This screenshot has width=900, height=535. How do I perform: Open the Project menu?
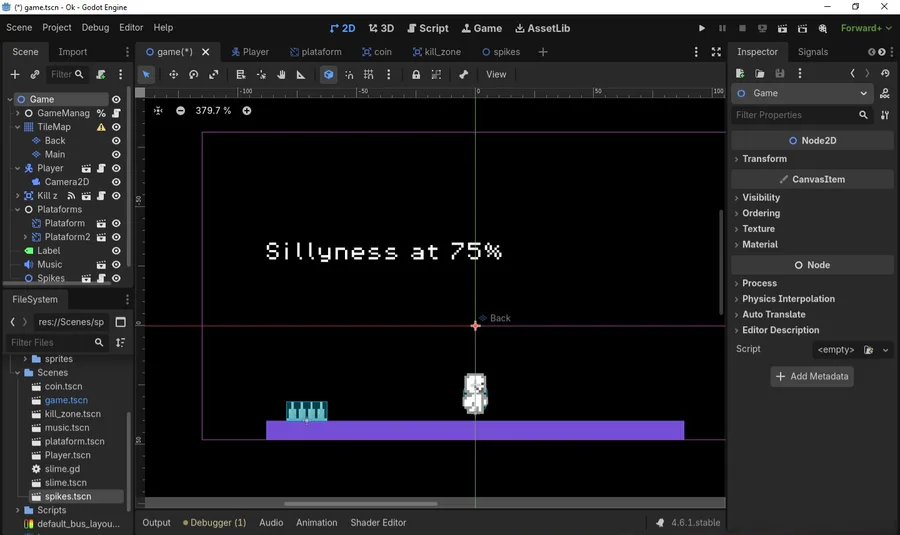tap(57, 28)
